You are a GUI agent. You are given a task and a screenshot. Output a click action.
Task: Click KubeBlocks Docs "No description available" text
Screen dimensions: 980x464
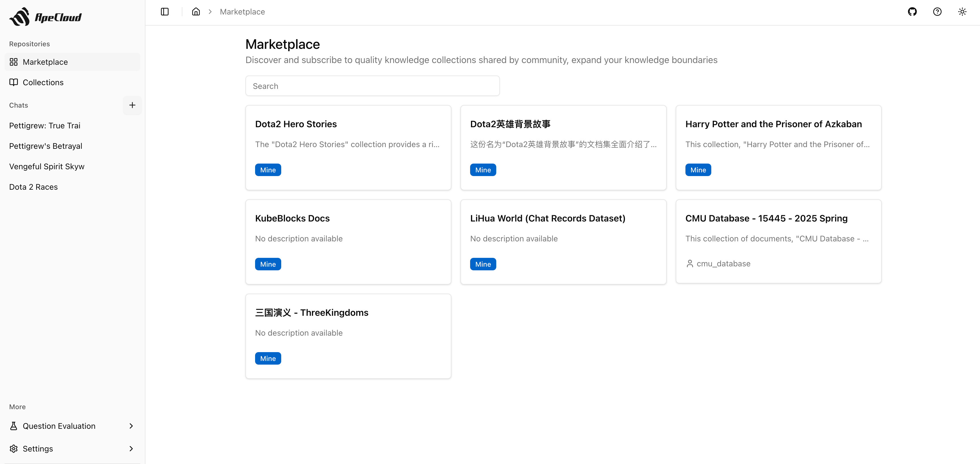299,239
